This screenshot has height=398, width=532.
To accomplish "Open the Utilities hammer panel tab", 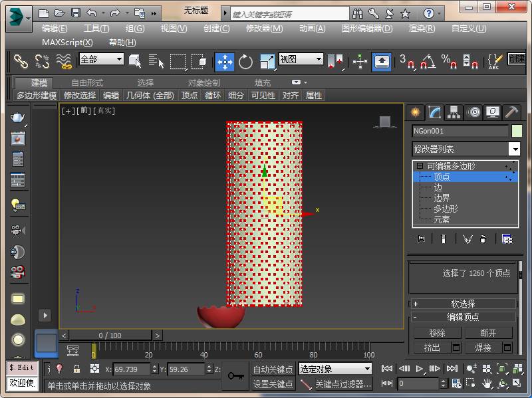I will 511,112.
